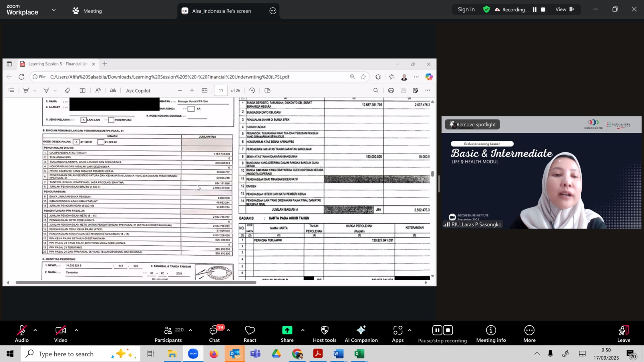Screen dimensions: 644x362
Task: Open the Apps panel
Action: pos(398,334)
